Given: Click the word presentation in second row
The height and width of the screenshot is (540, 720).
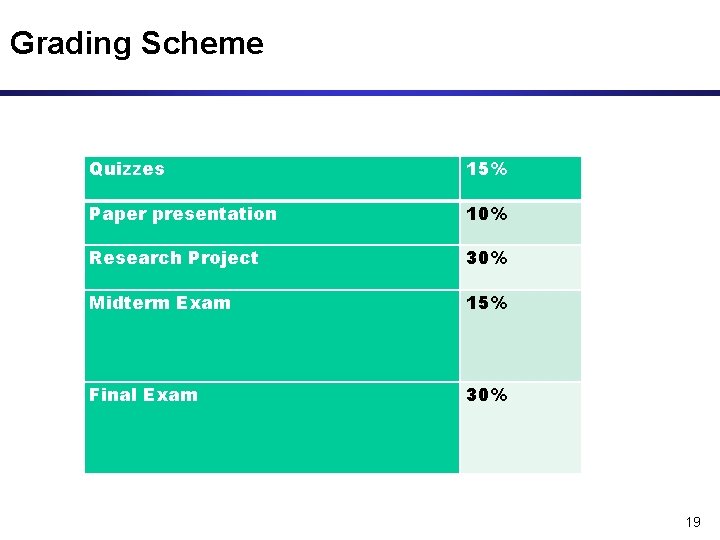Looking at the screenshot, I should (x=214, y=214).
